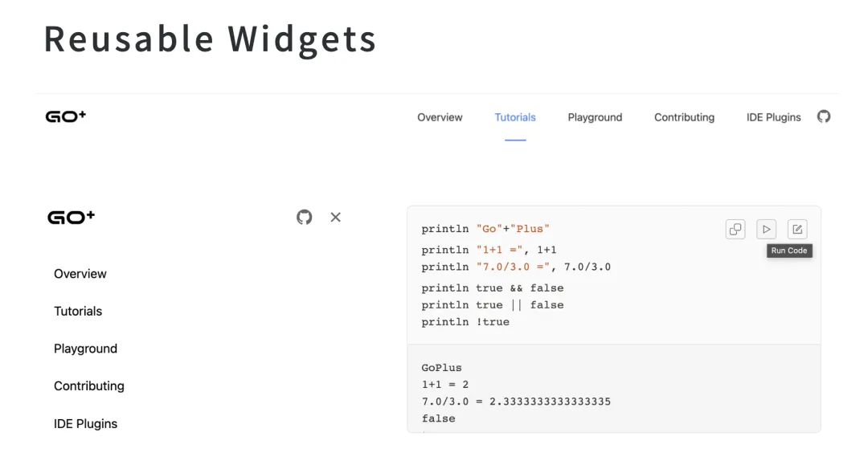Select Contributing in the sidebar menu
Screen dimensions: 868x469
(89, 386)
